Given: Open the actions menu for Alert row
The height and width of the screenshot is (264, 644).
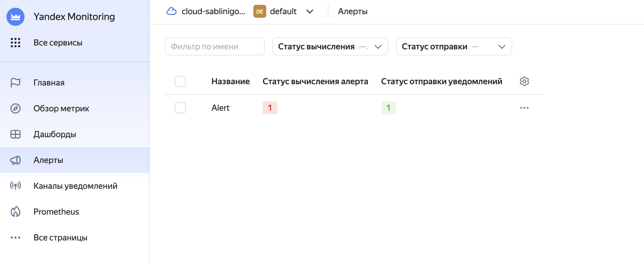Looking at the screenshot, I should tap(524, 108).
